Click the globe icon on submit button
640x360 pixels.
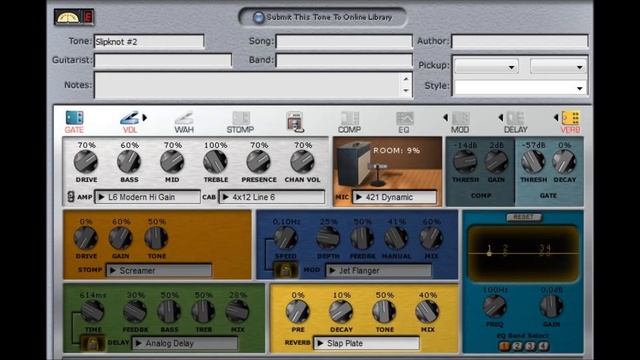pos(258,17)
